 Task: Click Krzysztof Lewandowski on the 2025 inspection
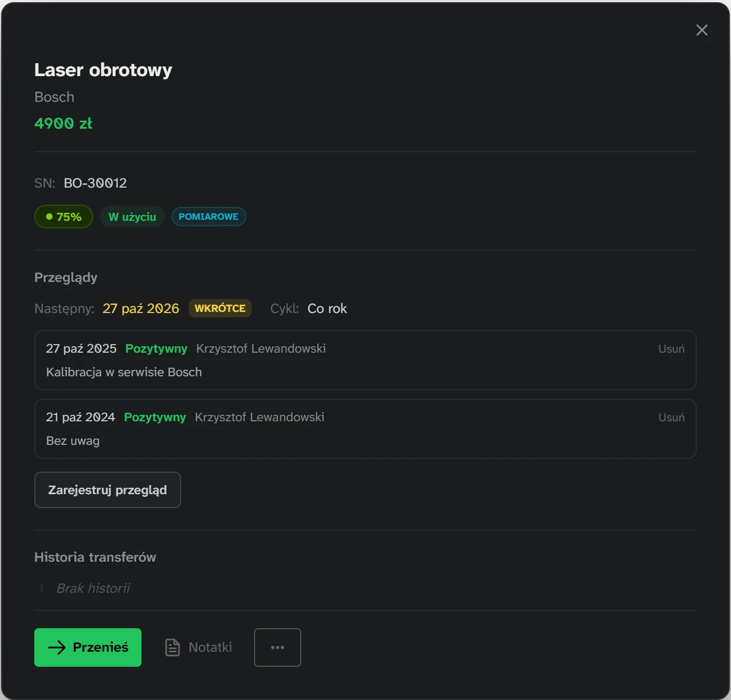[x=261, y=349]
